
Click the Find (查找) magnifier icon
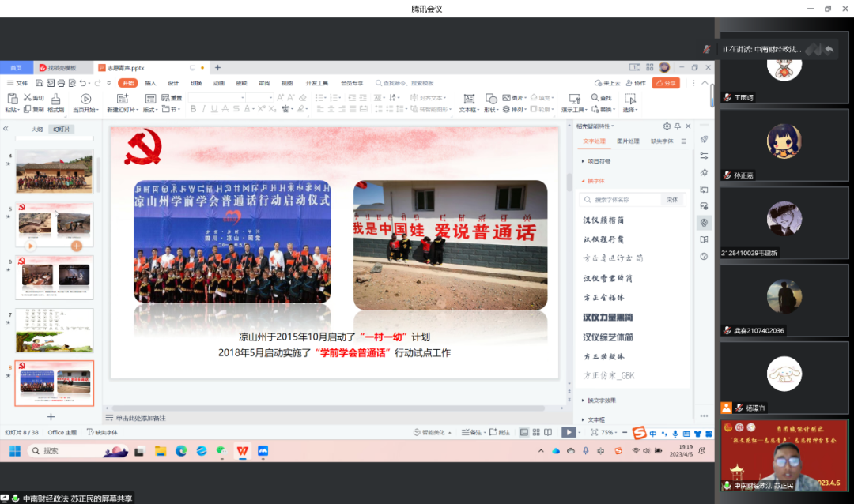point(595,98)
